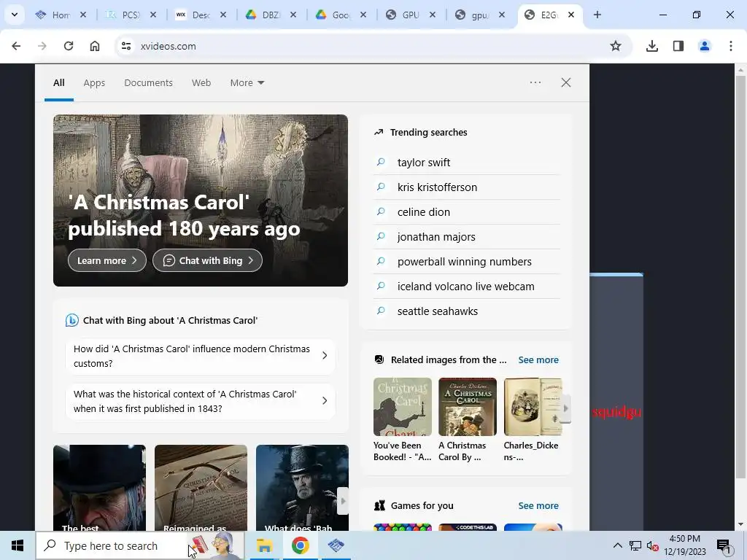Open the tab search dropdown

tap(15, 15)
